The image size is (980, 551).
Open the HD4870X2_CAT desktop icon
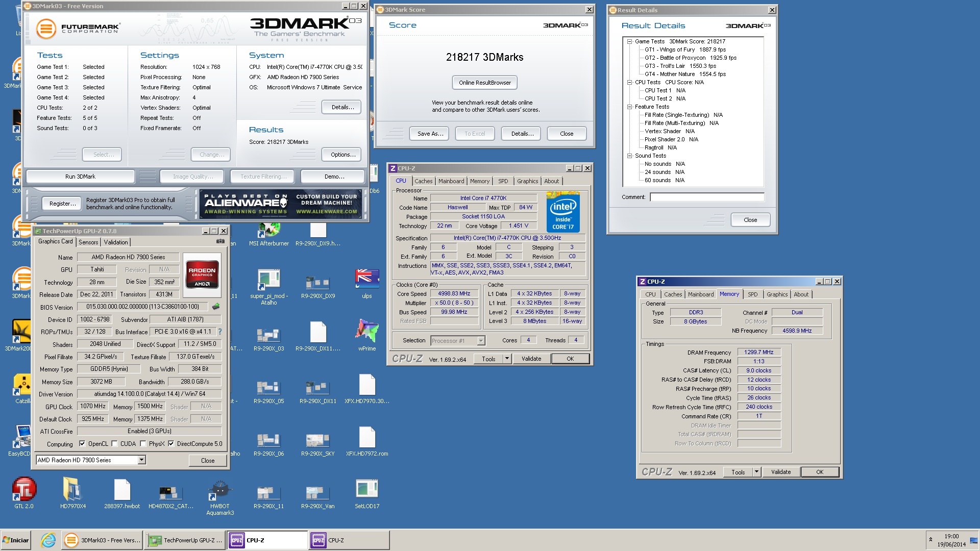tap(170, 496)
